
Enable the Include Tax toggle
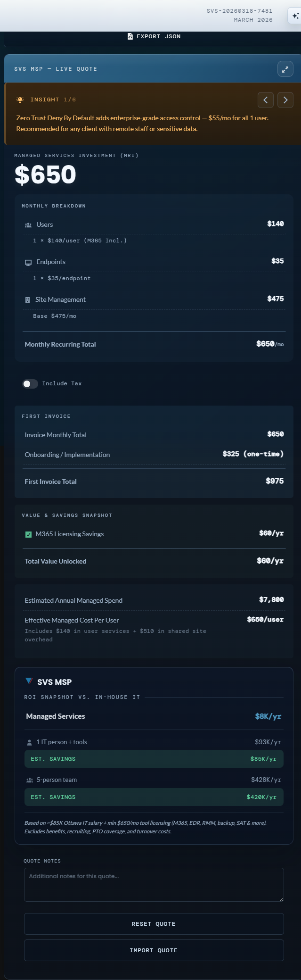tap(30, 384)
